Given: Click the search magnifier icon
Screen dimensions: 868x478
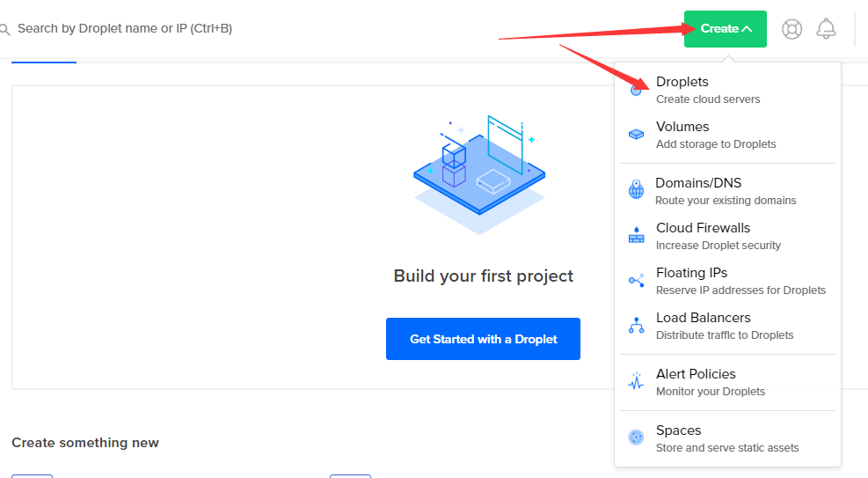Looking at the screenshot, I should [5, 29].
